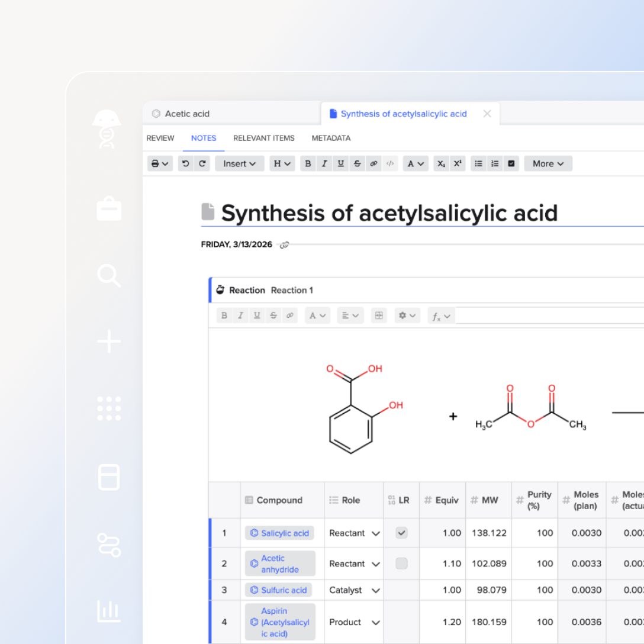Toggle italic in main toolbar
Viewport: 644px width, 644px height.
coord(324,163)
